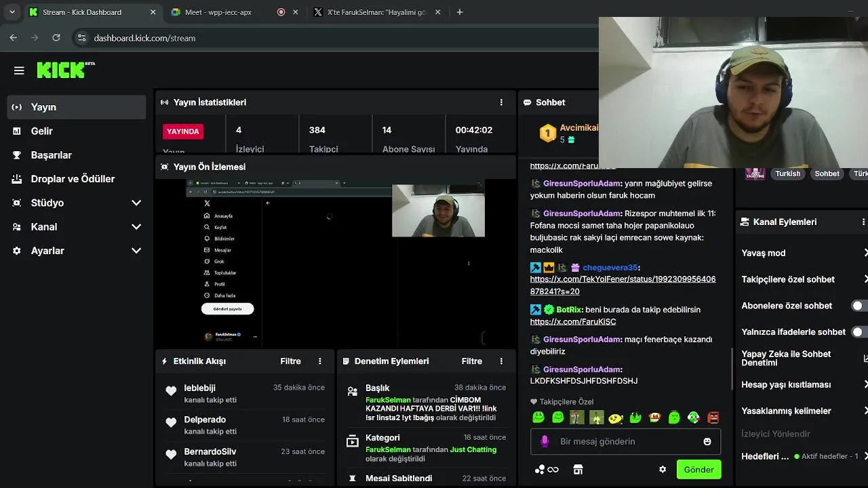
Task: Click heart icon next to leblebiji follow
Action: pos(171,390)
